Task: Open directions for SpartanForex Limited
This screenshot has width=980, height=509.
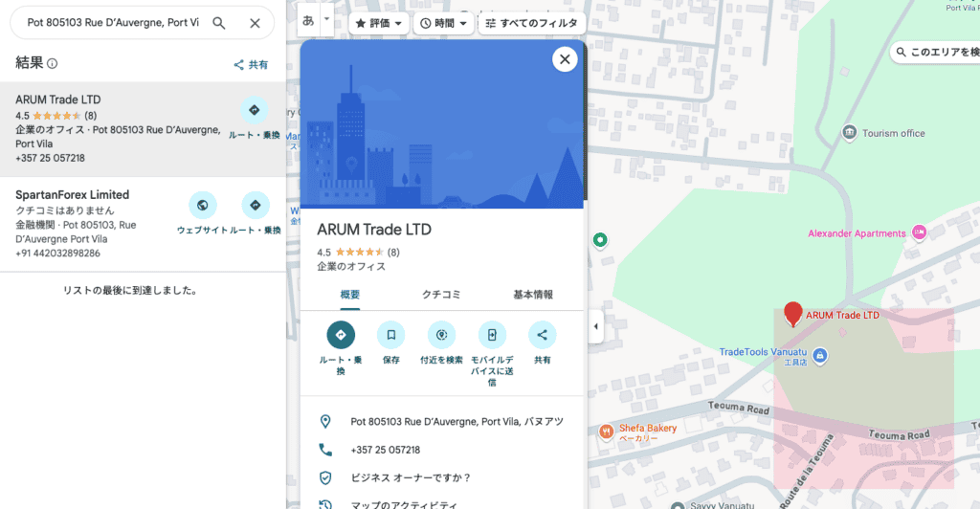Action: click(x=255, y=205)
